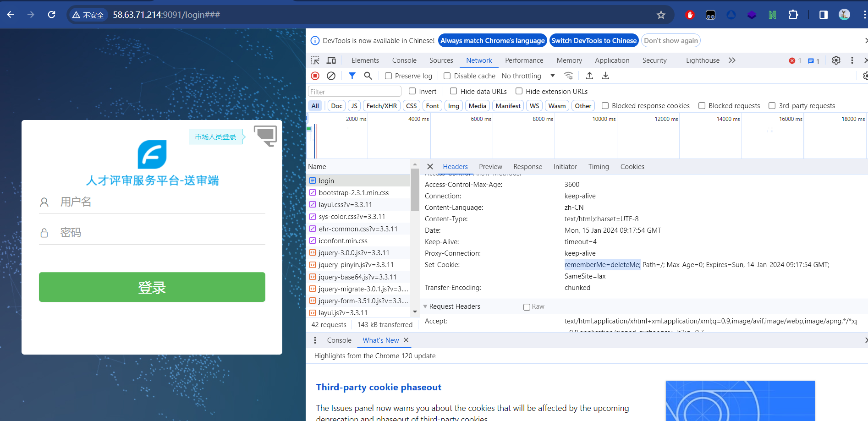The image size is (868, 421).
Task: Open the Console panel tab
Action: [x=404, y=60]
